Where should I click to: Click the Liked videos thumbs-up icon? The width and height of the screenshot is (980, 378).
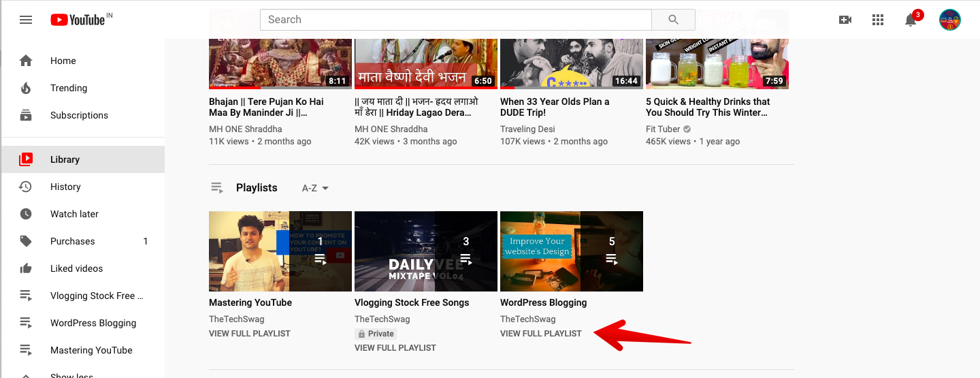26,268
